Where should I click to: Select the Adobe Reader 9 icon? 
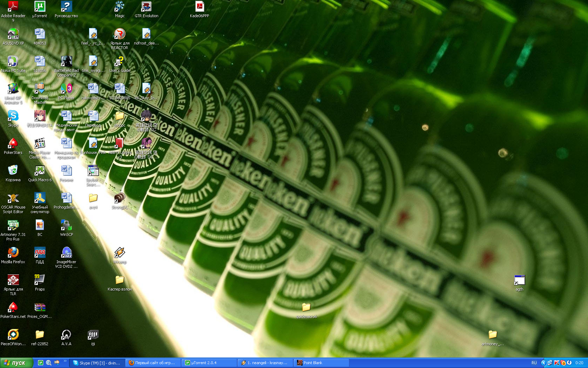click(x=13, y=7)
